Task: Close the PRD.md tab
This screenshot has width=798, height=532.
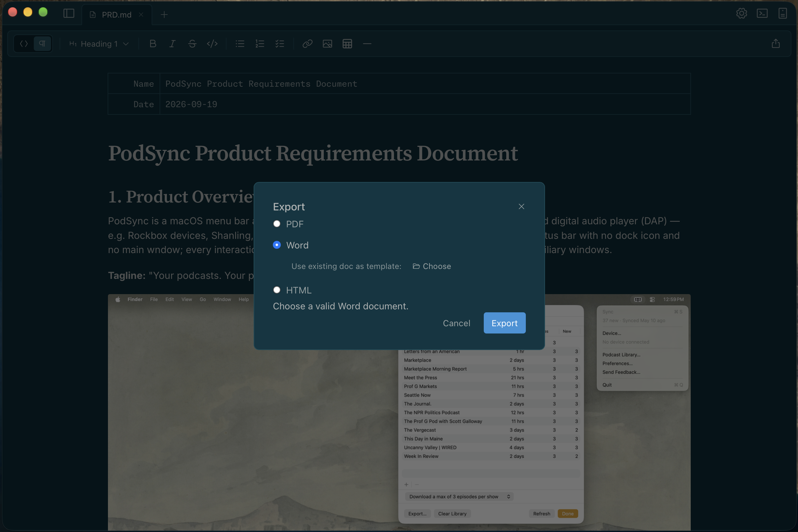Action: coord(141,15)
